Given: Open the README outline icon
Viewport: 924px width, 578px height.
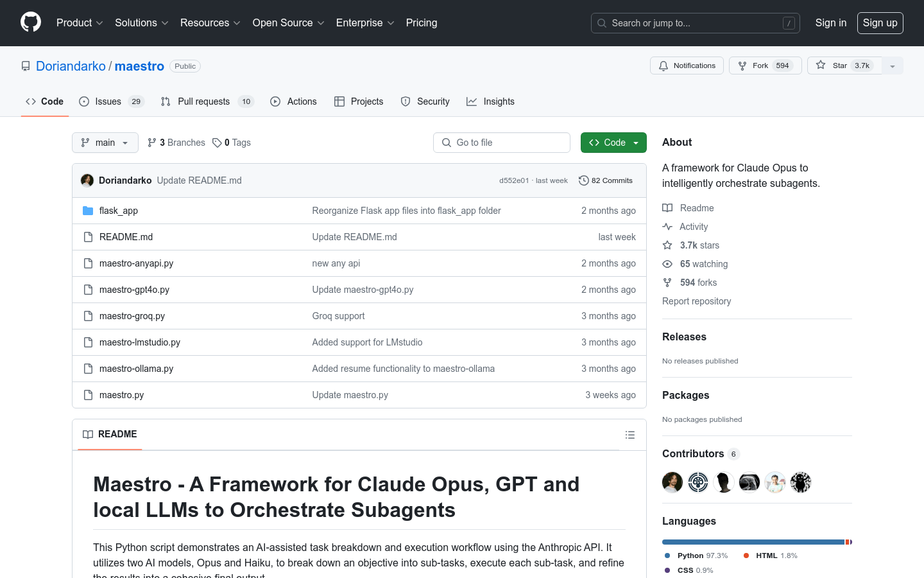Looking at the screenshot, I should tap(630, 435).
